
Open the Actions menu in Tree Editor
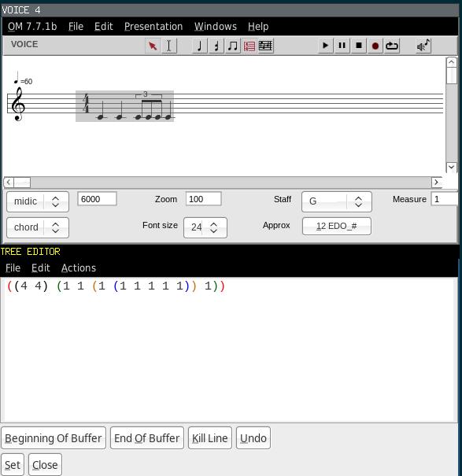pos(79,268)
